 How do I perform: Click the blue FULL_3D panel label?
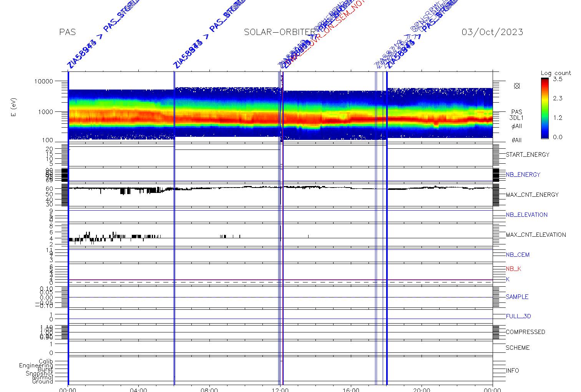pos(518,316)
